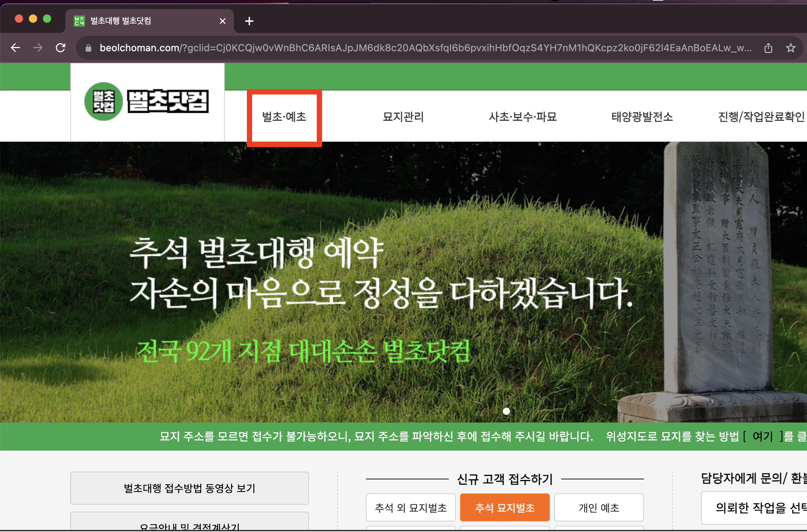Click the 벌초닷컴 logo
807x532 pixels.
(x=147, y=102)
